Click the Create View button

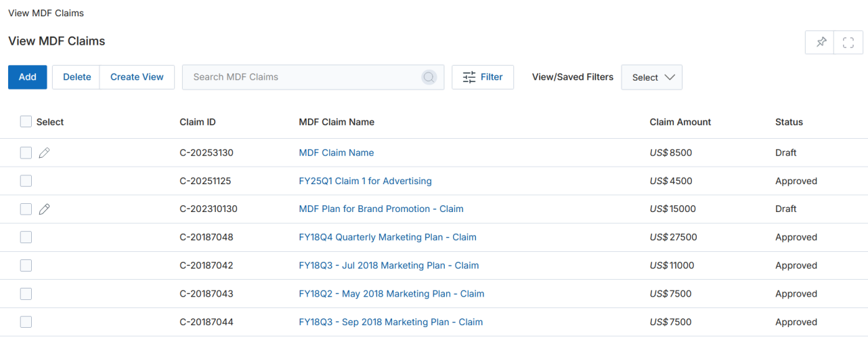coord(137,77)
